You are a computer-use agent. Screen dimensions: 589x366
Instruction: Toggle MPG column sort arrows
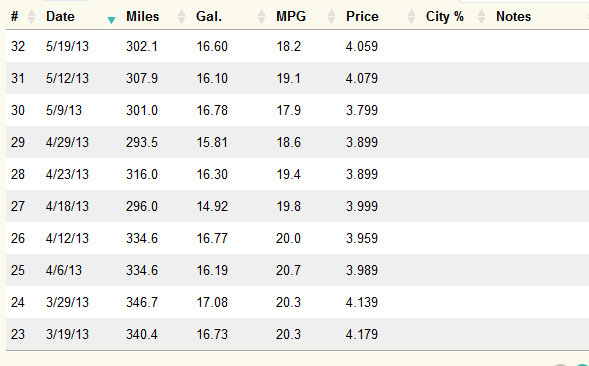pyautogui.click(x=331, y=17)
